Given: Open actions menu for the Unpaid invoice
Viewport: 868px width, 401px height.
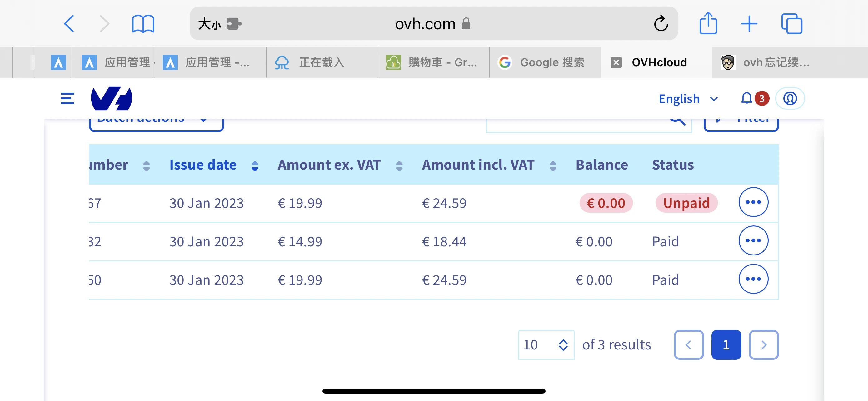Looking at the screenshot, I should tap(753, 202).
